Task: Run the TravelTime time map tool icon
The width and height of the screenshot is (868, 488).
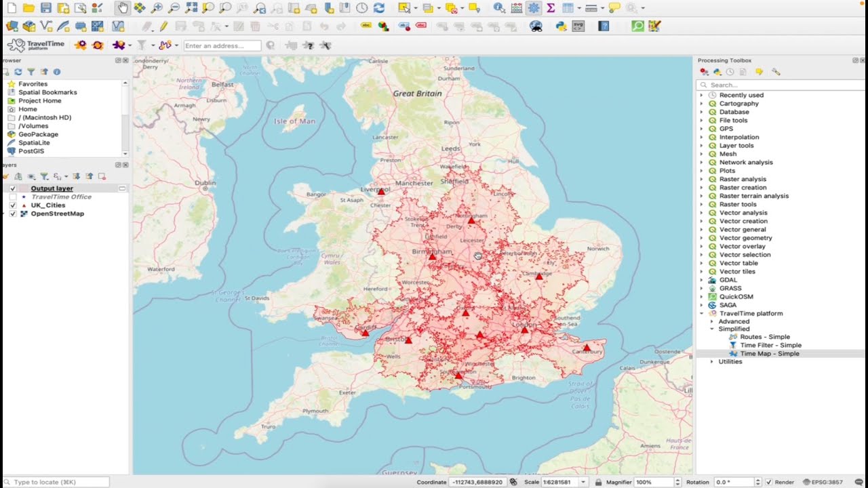Action: tap(119, 45)
